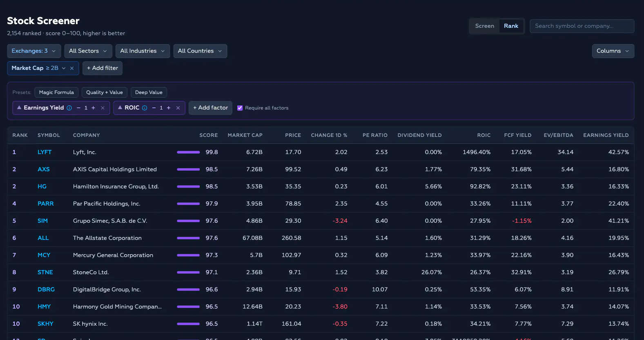Sort table by Rank column header
The width and height of the screenshot is (644, 340).
20,135
